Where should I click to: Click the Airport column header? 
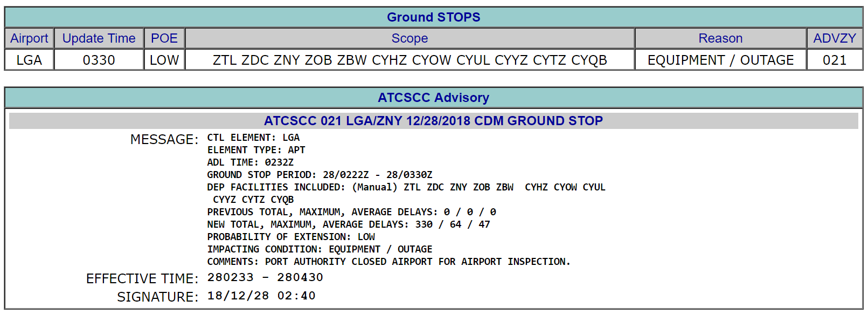[29, 38]
